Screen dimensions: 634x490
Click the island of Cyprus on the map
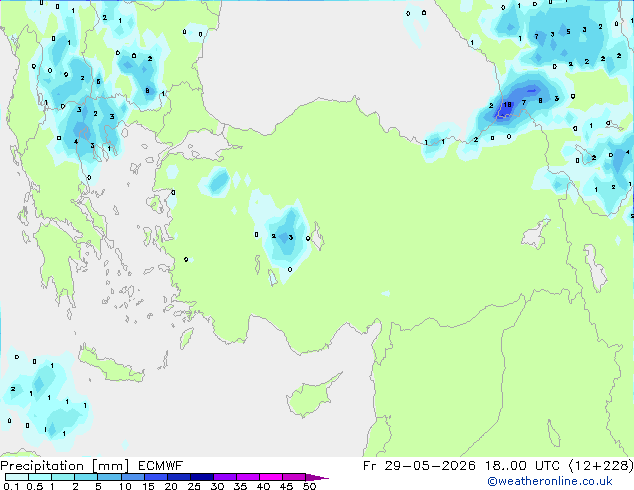point(311,397)
